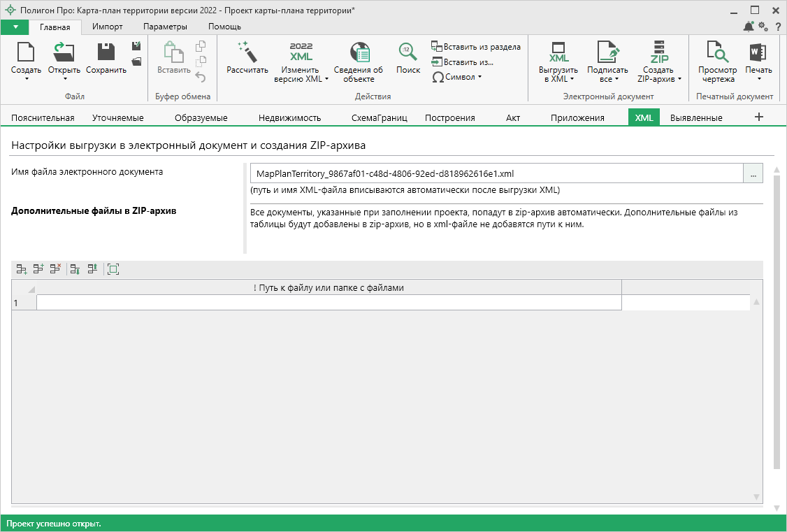Click the browse button next to XML filename

click(753, 173)
